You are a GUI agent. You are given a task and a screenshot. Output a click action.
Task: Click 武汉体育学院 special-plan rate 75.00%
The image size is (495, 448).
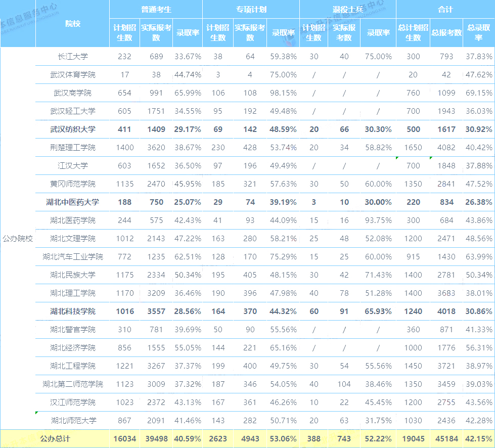click(283, 75)
